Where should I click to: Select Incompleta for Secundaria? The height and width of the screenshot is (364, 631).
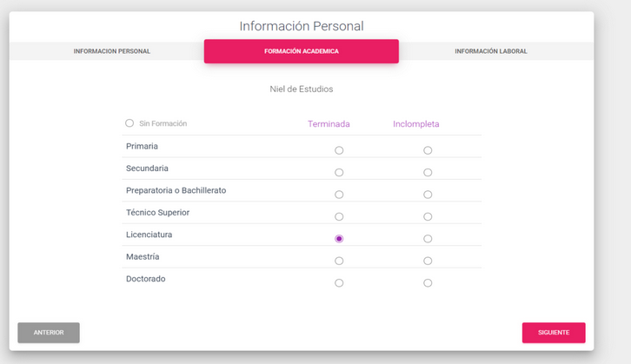(x=428, y=173)
